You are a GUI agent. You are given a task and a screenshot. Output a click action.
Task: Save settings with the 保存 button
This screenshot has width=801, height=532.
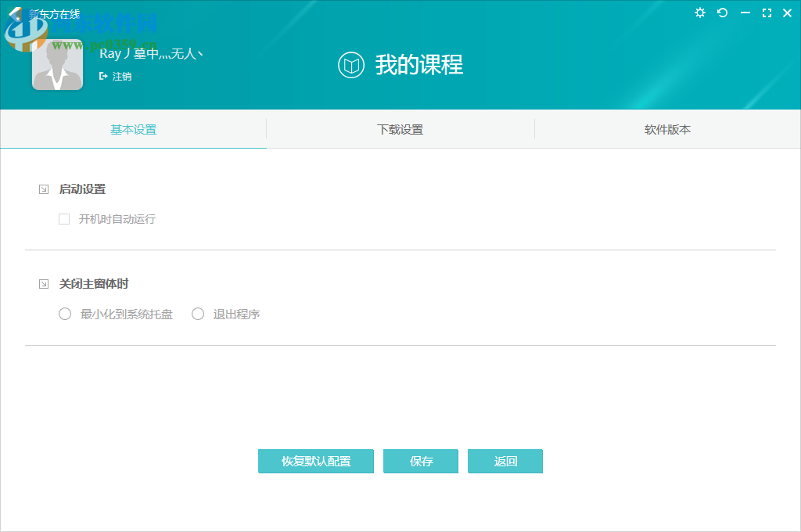click(420, 461)
